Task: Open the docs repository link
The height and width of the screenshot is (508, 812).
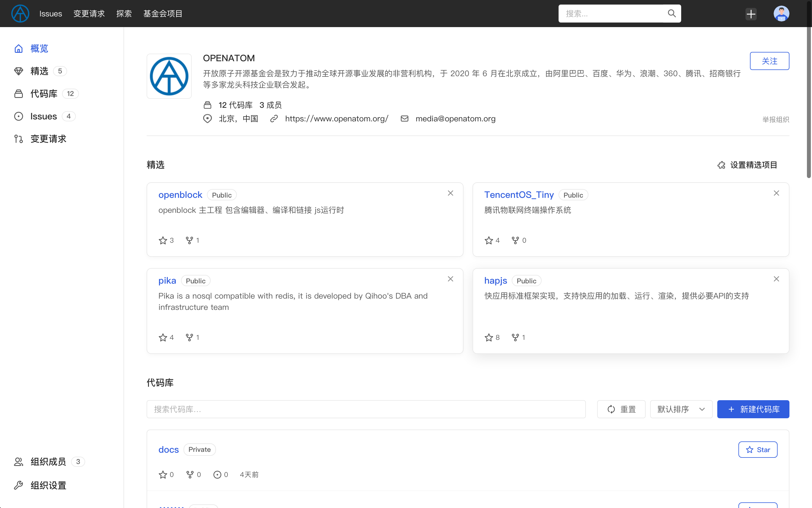Action: pyautogui.click(x=168, y=450)
